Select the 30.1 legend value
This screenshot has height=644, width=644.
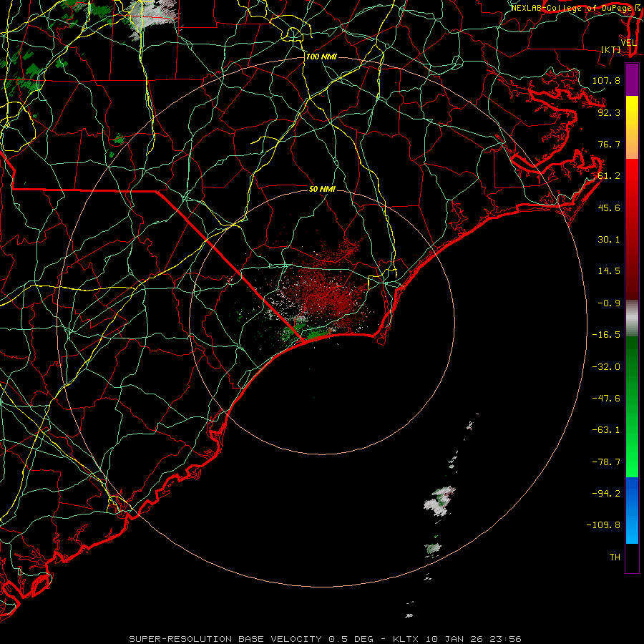click(x=609, y=240)
